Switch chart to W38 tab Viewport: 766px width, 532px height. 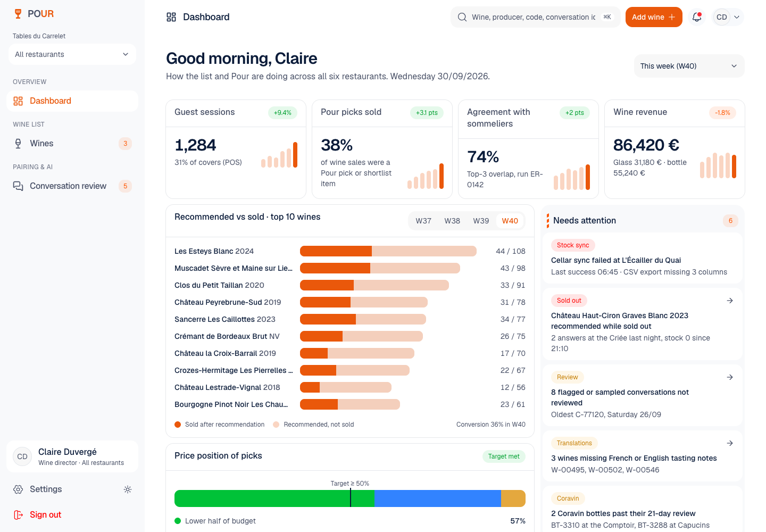(452, 221)
